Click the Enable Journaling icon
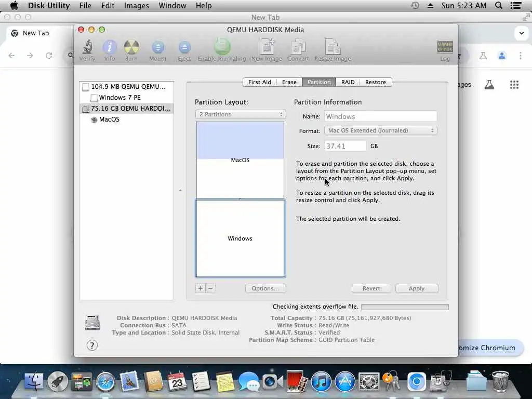 [222, 50]
